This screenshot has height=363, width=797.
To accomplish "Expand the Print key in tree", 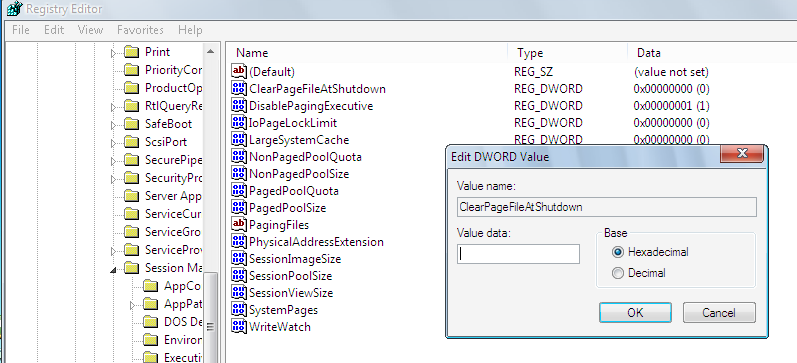I will (114, 52).
